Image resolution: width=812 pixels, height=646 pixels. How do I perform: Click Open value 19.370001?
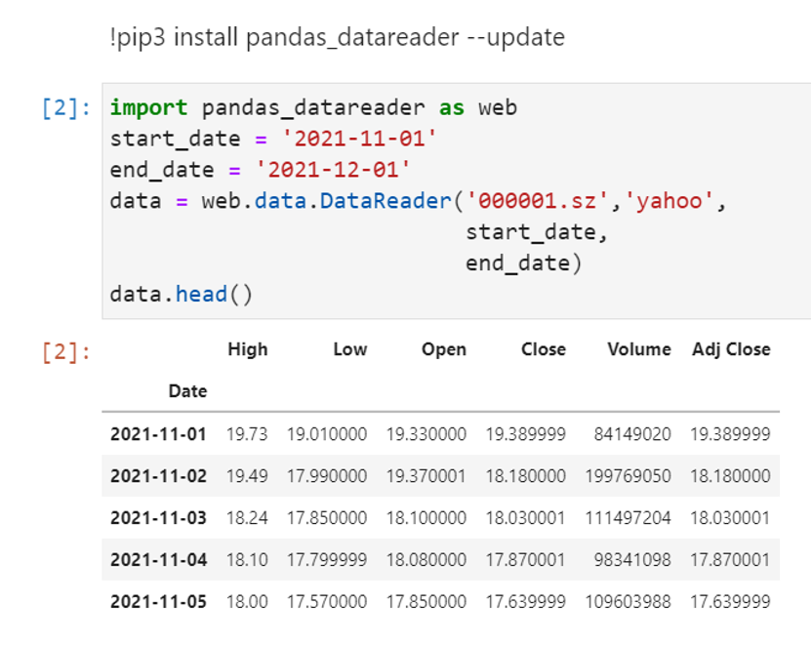pos(426,475)
